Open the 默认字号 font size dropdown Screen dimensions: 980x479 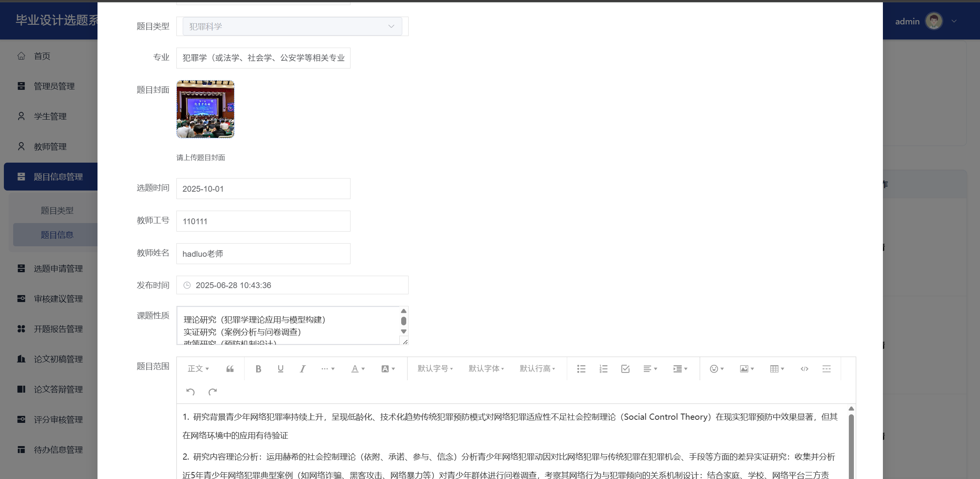[435, 369]
